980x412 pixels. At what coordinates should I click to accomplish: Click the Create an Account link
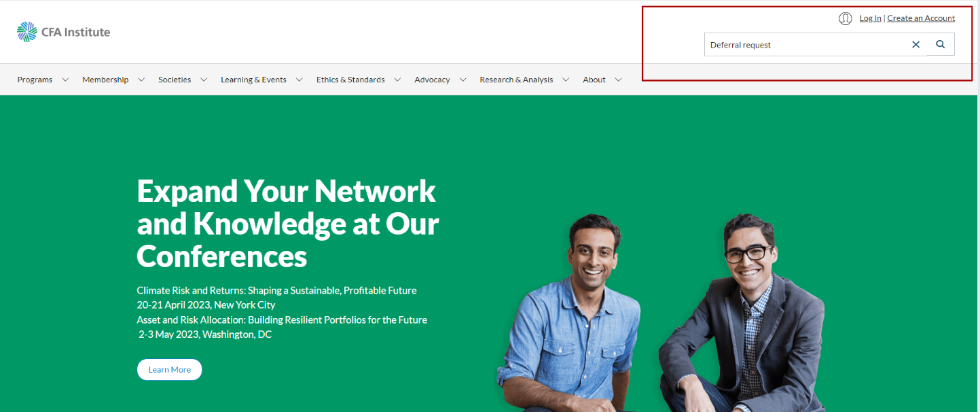pos(921,18)
